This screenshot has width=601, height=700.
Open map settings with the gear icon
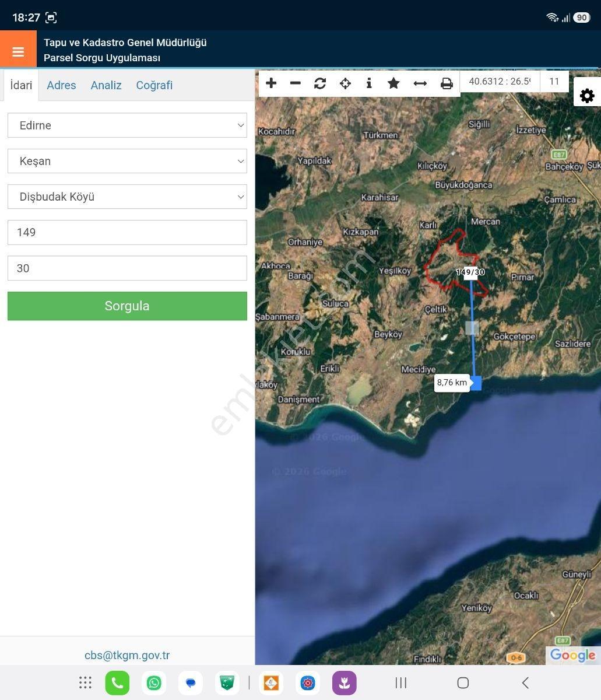pos(587,95)
